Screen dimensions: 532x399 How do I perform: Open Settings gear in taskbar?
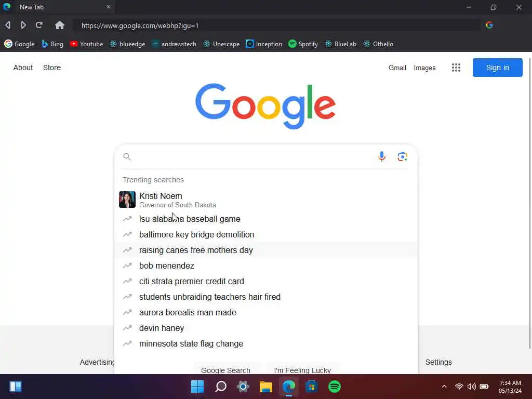(x=243, y=387)
